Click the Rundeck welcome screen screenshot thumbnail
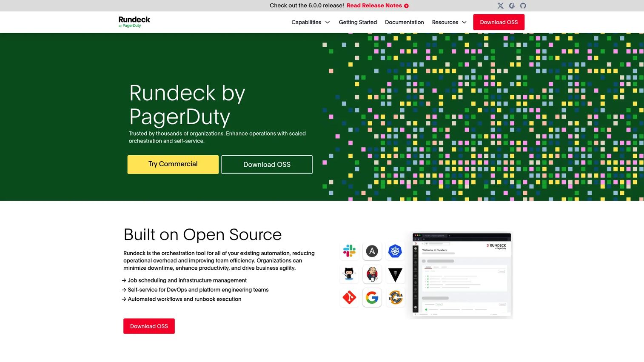 tap(462, 275)
